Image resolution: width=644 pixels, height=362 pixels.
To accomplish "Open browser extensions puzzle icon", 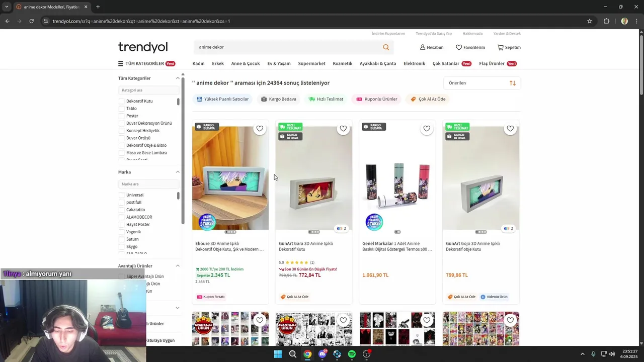I will [606, 21].
